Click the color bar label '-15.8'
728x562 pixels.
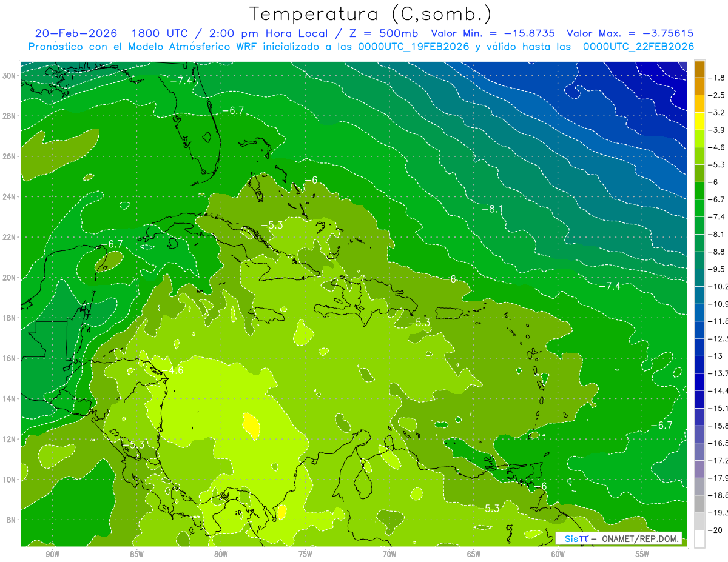click(x=718, y=426)
